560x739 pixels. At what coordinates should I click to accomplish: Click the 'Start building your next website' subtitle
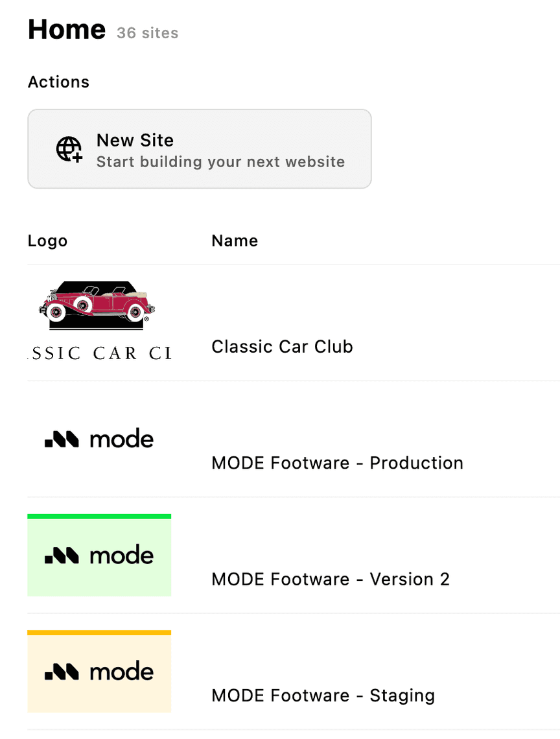[220, 161]
